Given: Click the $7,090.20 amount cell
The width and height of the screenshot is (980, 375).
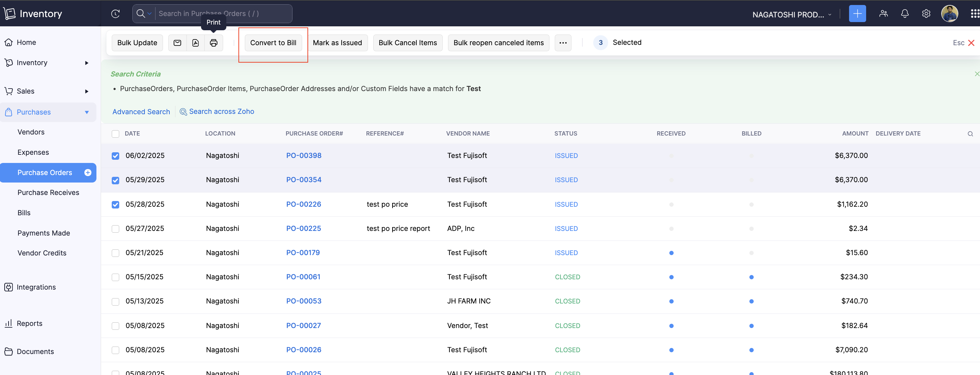Looking at the screenshot, I should click(x=852, y=350).
